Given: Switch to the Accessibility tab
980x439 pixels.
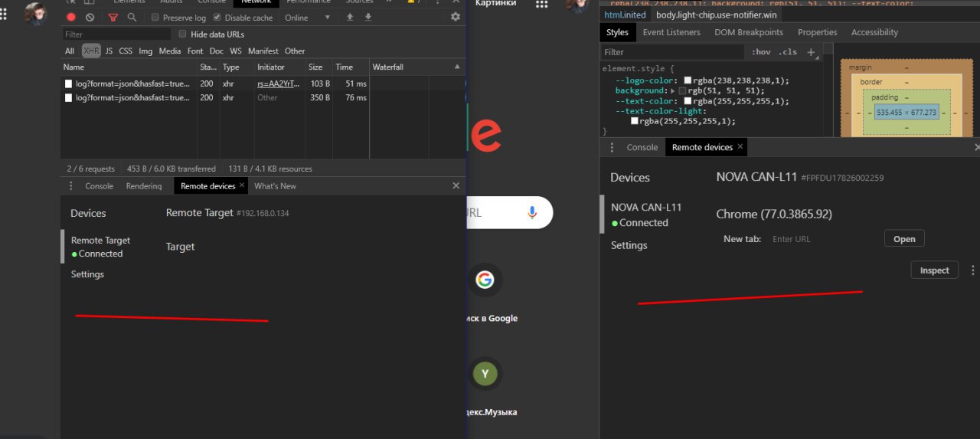Looking at the screenshot, I should tap(874, 32).
